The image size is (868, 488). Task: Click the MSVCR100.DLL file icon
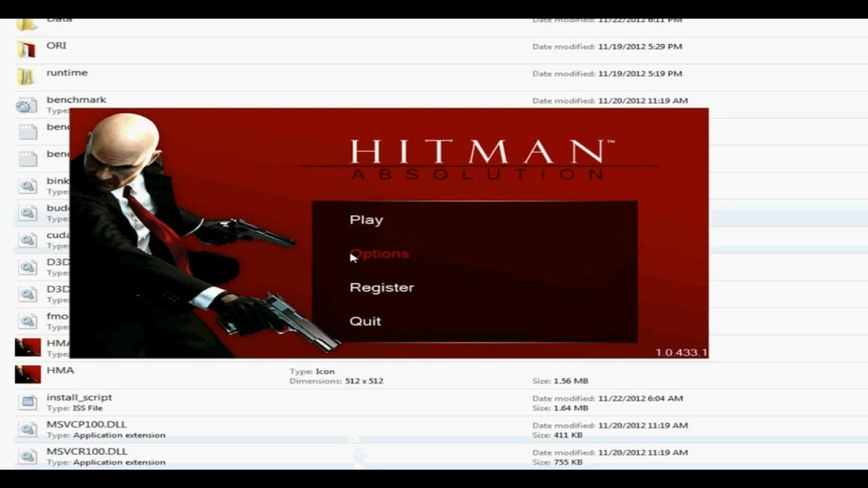pos(27,456)
